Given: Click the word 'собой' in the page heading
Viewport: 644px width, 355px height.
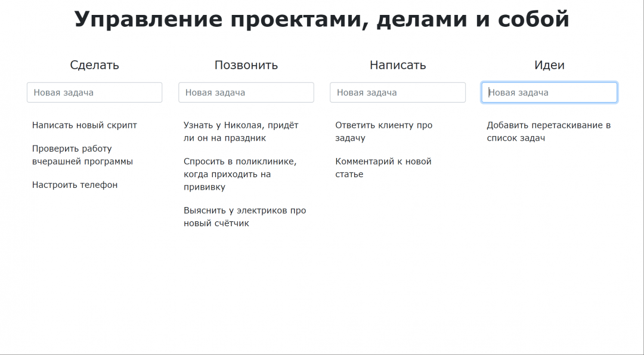Looking at the screenshot, I should point(533,20).
